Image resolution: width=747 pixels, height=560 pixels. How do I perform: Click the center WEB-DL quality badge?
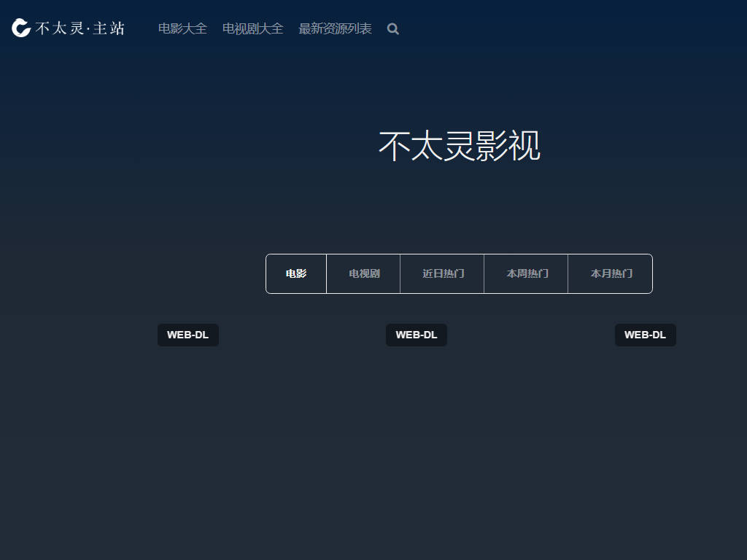coord(416,335)
